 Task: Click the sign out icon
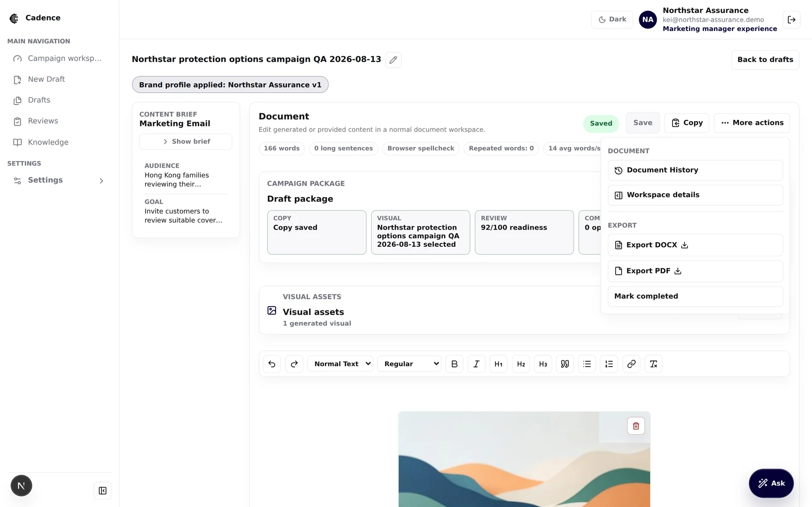[791, 20]
